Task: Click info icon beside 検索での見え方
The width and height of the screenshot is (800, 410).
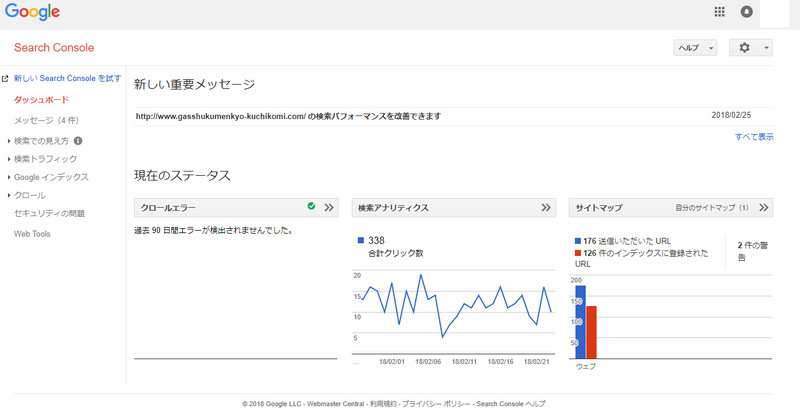Action: click(78, 141)
